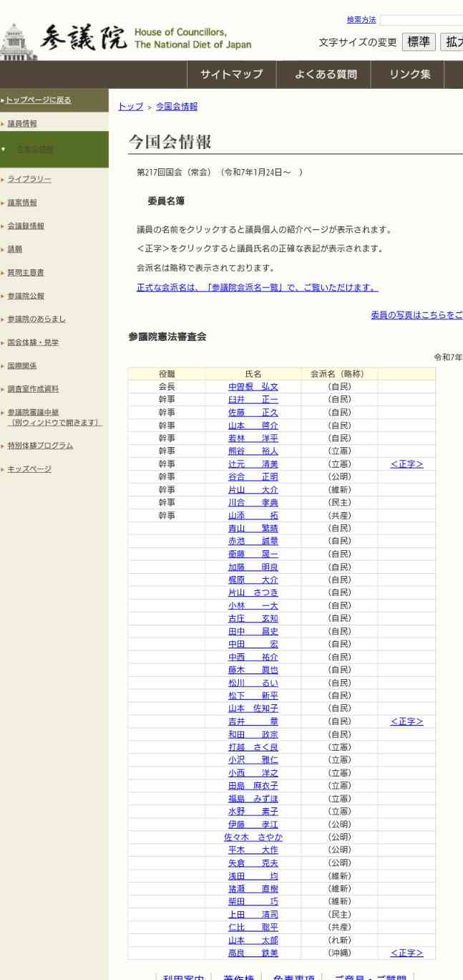
Task: Click the (れ新) party cell
Action: [339, 940]
